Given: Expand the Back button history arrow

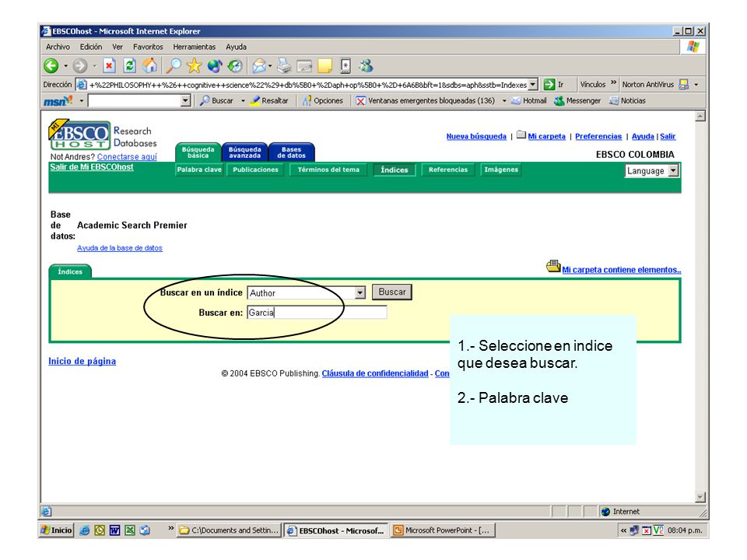Looking at the screenshot, I should click(65, 65).
